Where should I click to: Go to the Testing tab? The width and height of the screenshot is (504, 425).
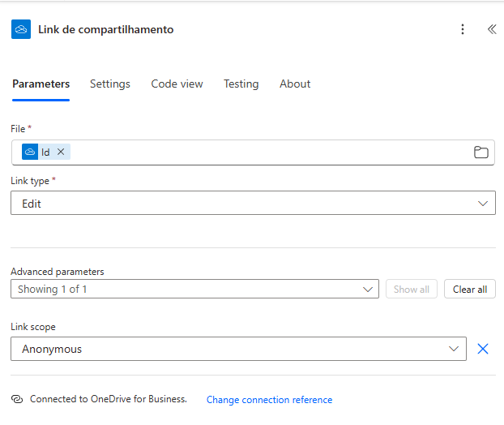[x=241, y=84]
